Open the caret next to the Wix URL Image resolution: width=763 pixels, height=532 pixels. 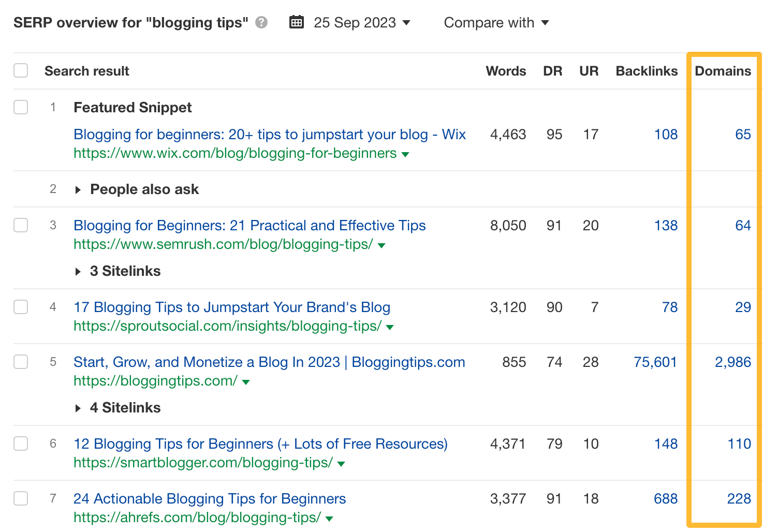(406, 154)
